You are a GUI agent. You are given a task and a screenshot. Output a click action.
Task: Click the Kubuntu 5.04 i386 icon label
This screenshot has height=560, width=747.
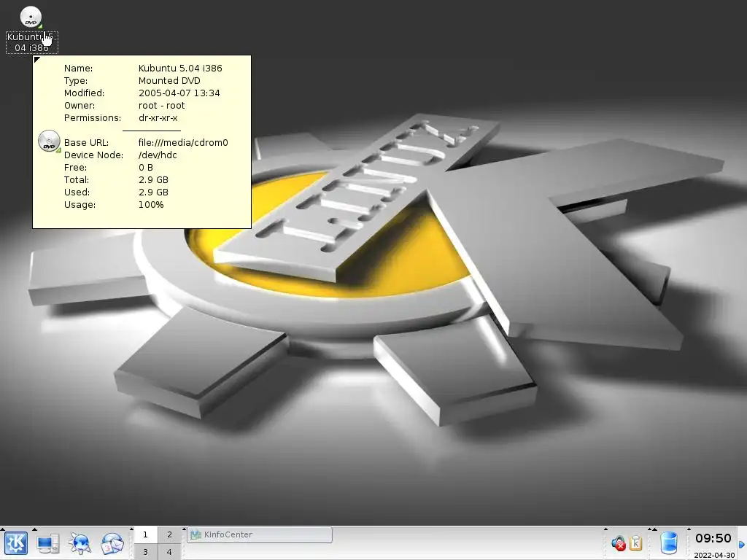point(32,42)
